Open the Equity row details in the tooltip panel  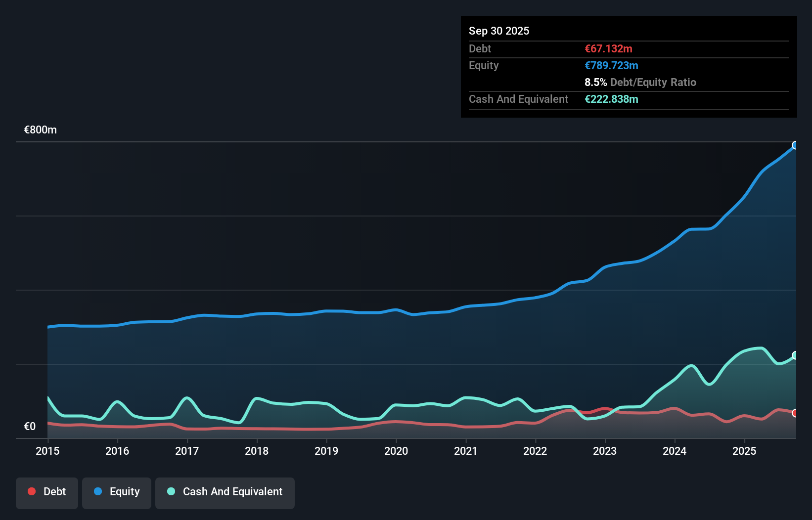[x=484, y=65]
